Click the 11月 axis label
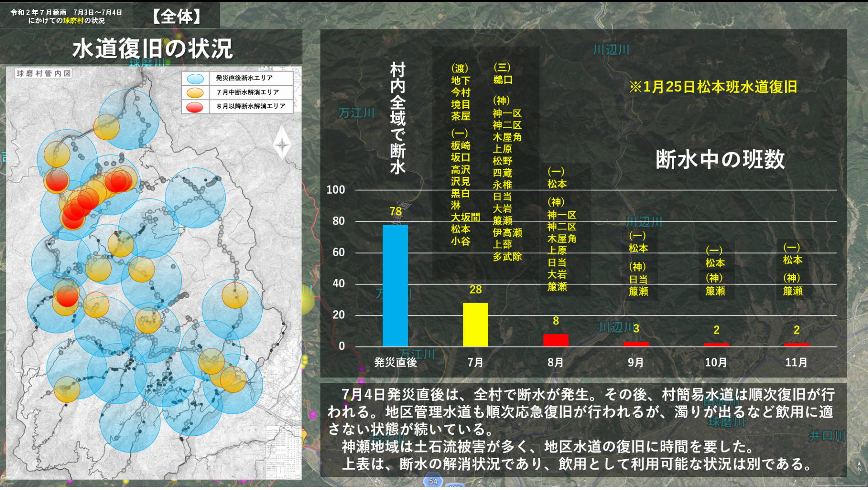This screenshot has width=868, height=490. [797, 362]
